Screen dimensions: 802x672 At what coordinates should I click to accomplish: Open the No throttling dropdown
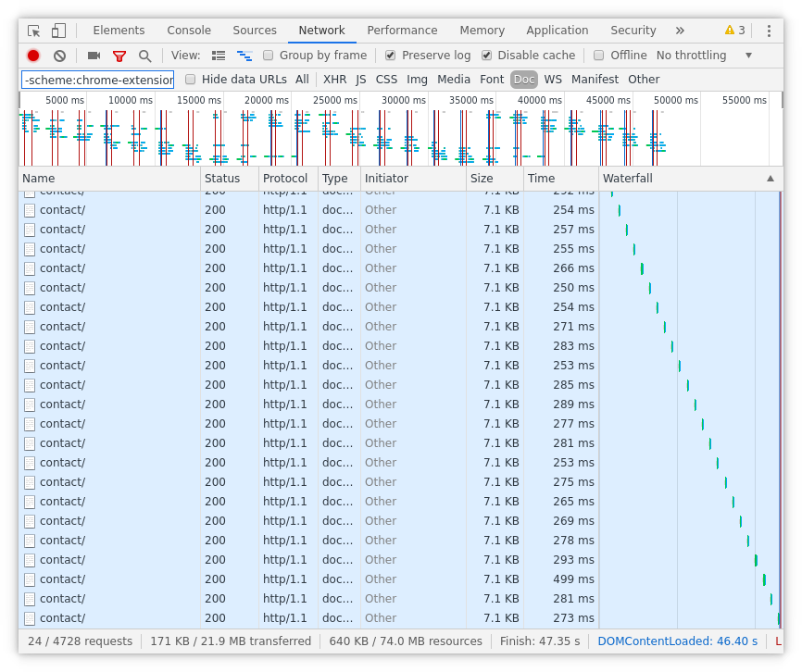click(704, 56)
